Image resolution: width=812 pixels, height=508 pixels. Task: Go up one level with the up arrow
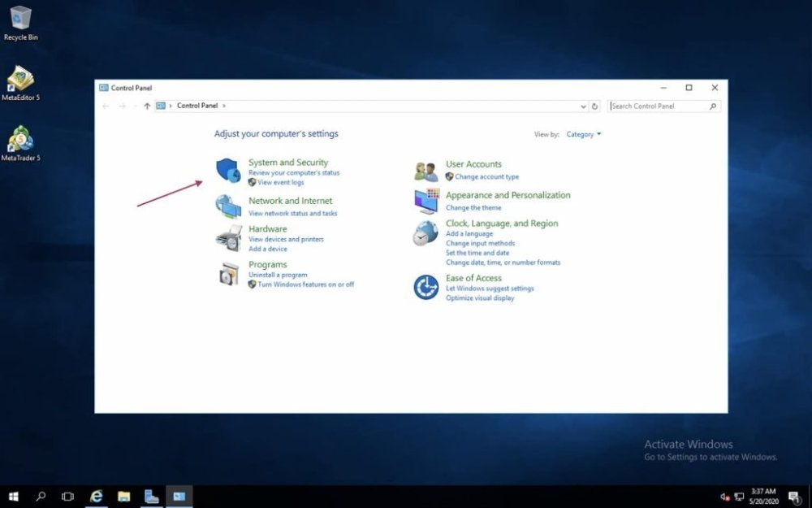pos(147,106)
